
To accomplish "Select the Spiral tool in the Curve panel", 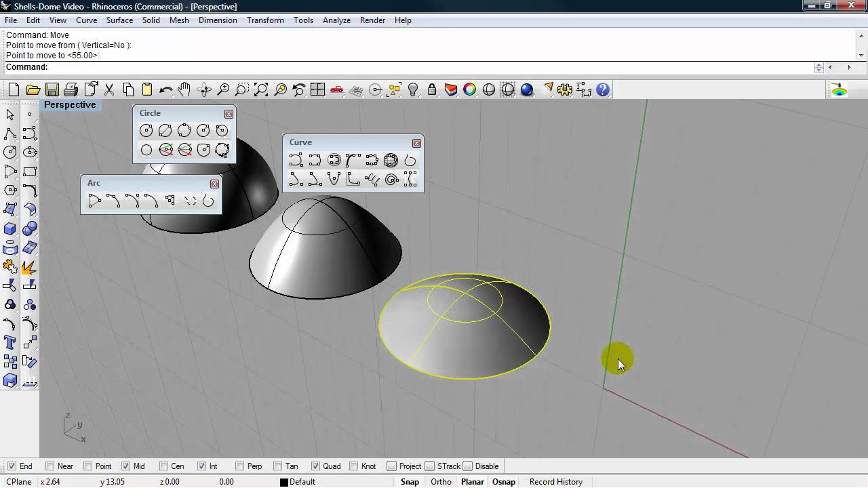I will (x=391, y=179).
